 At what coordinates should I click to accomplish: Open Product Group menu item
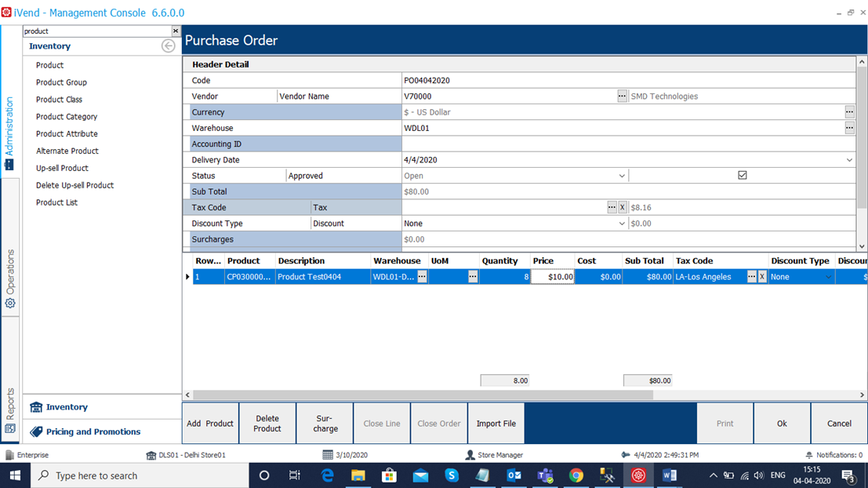[x=61, y=82]
